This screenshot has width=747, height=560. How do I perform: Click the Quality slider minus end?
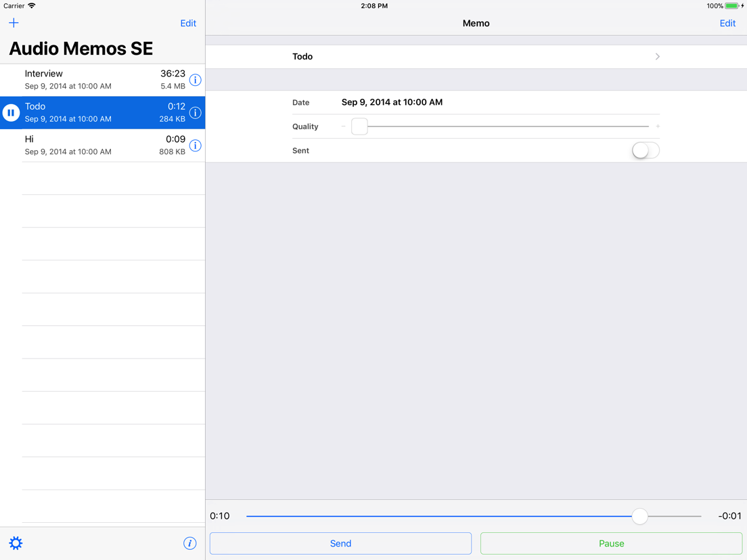coord(344,126)
